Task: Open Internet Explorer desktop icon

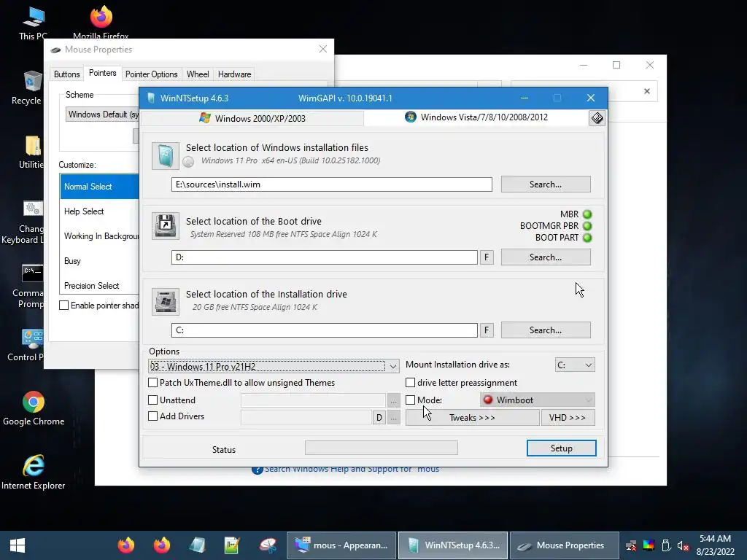Action: pos(34,472)
